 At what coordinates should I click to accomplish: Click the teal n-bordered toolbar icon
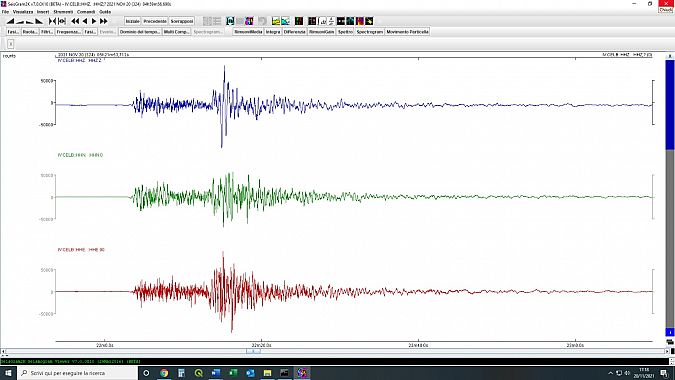point(230,21)
